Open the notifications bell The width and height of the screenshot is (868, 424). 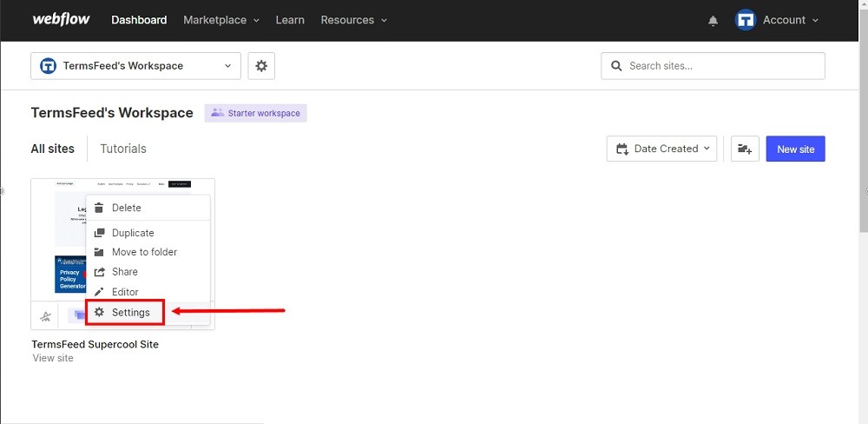point(713,21)
